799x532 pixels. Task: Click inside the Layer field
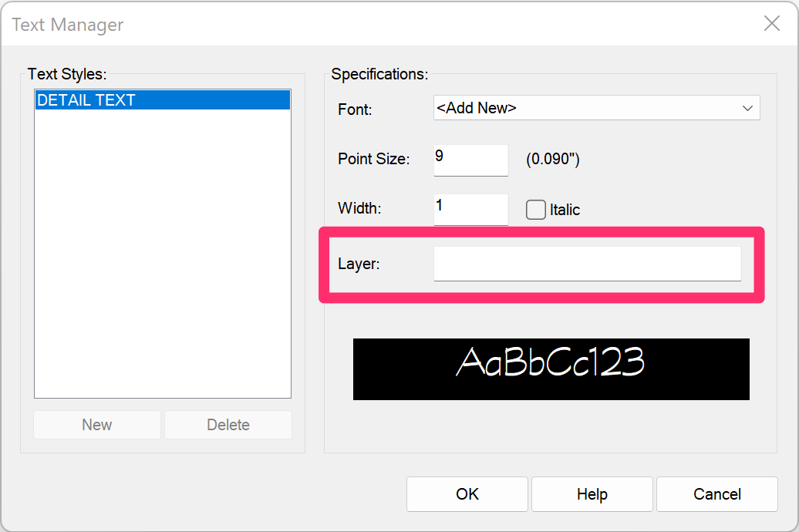(x=587, y=263)
